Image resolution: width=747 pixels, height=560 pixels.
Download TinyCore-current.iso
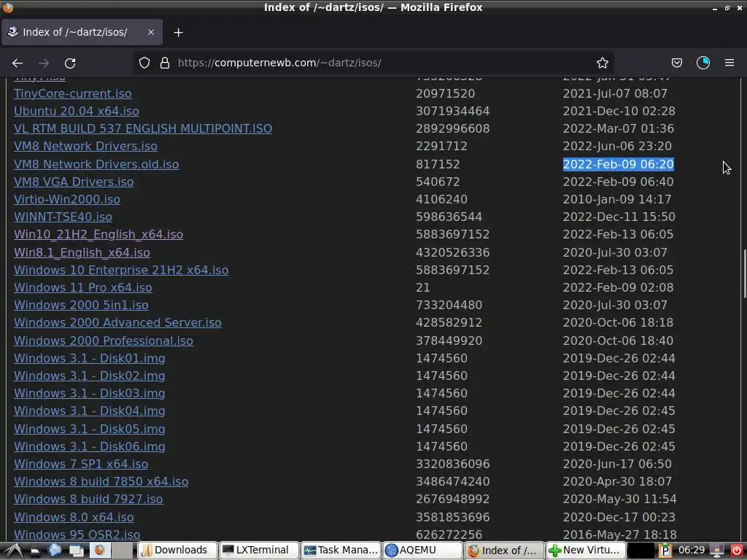pos(72,93)
